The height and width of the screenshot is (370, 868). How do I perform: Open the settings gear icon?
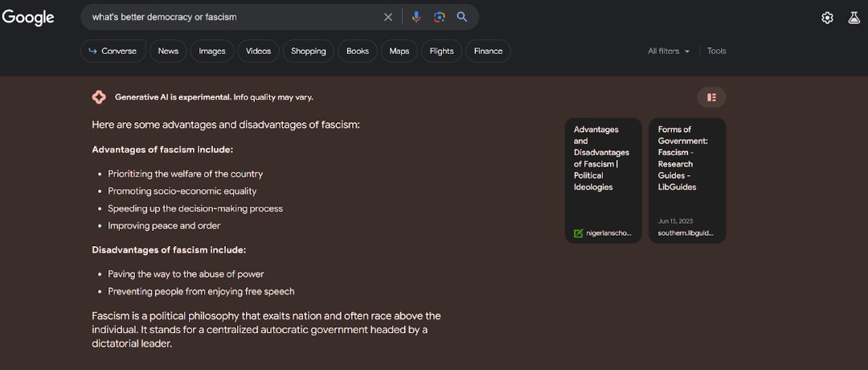tap(827, 18)
